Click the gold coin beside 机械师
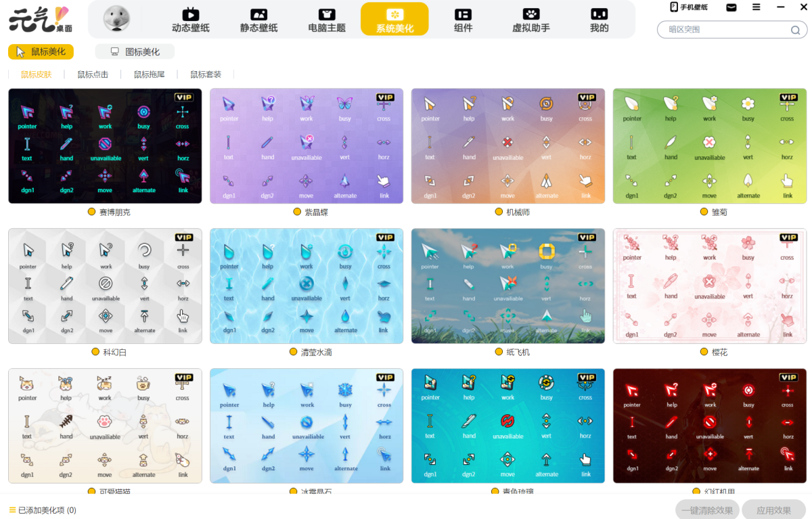 (499, 212)
